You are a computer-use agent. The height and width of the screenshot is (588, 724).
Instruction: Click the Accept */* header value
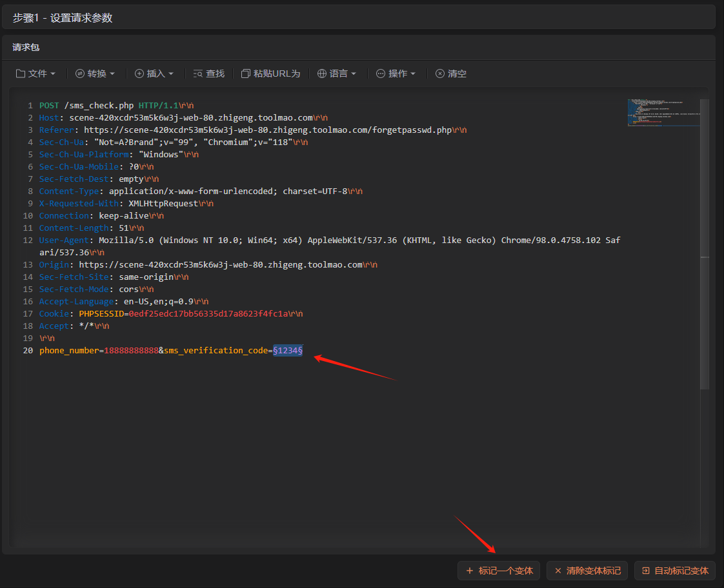(x=86, y=326)
